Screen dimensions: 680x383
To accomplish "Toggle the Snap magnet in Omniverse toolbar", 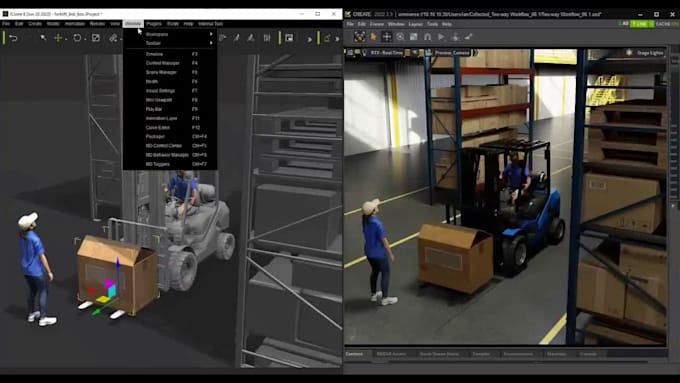I will coord(428,37).
